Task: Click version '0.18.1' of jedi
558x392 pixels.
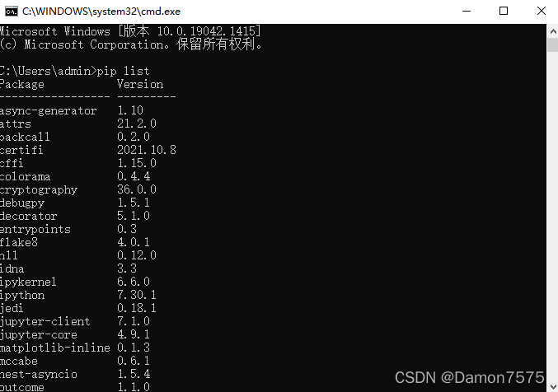Action: tap(137, 308)
